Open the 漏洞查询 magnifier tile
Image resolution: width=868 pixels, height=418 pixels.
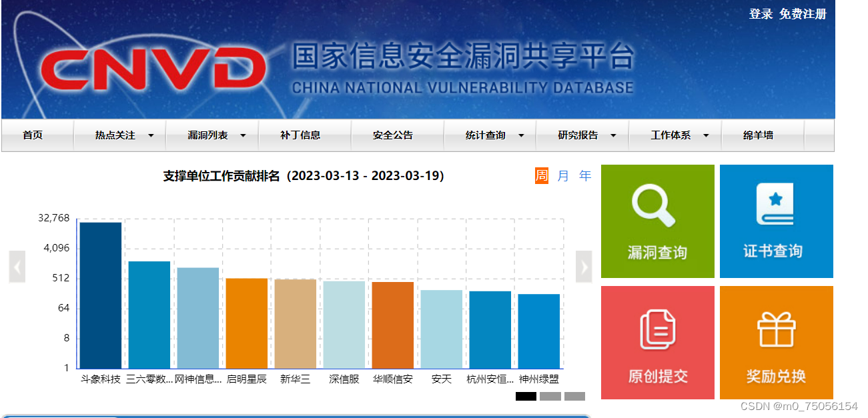tap(658, 221)
